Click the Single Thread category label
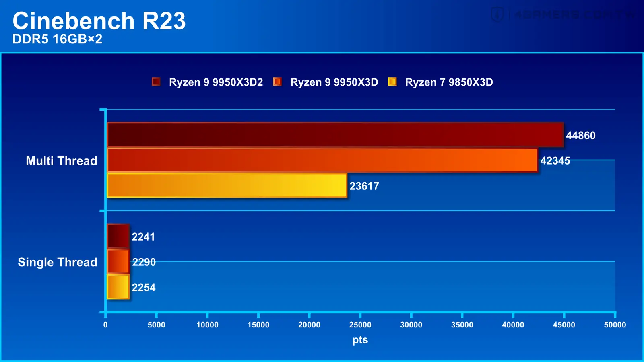644x362 pixels. [x=58, y=262]
